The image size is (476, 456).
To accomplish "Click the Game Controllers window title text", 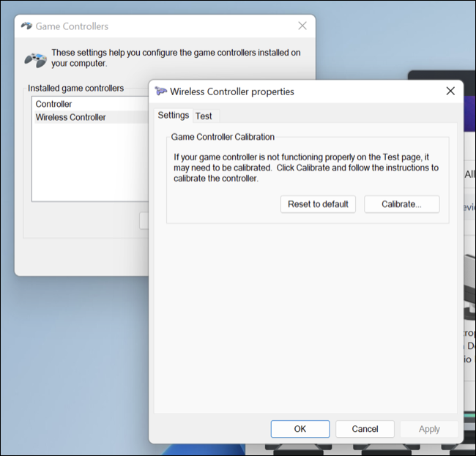I will (x=72, y=26).
